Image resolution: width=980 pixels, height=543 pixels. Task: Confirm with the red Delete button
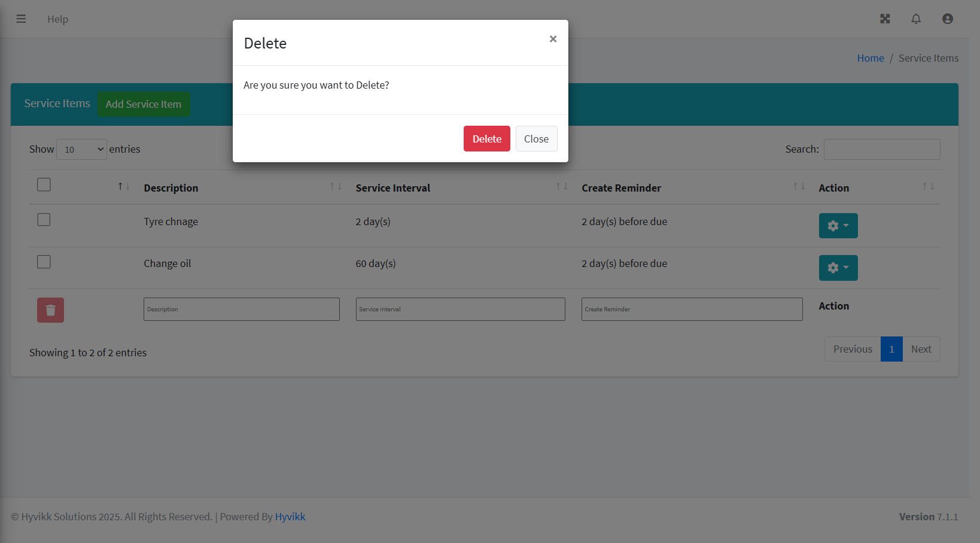click(x=486, y=139)
